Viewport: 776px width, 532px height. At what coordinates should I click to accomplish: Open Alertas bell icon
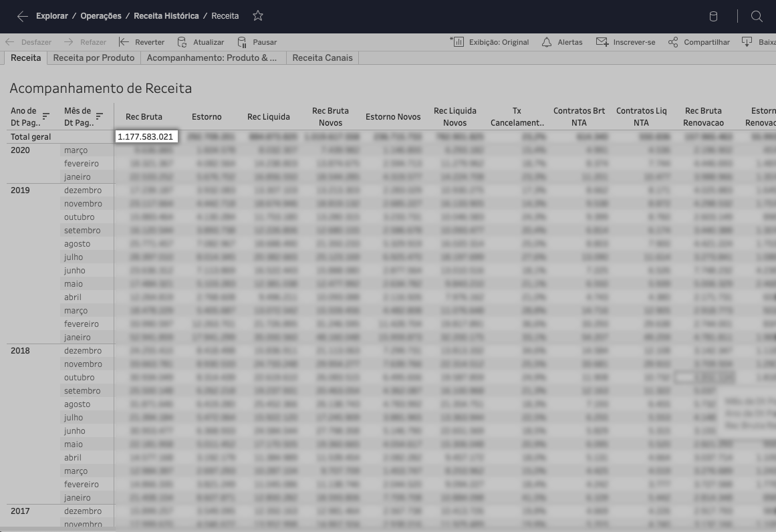[x=561, y=42]
